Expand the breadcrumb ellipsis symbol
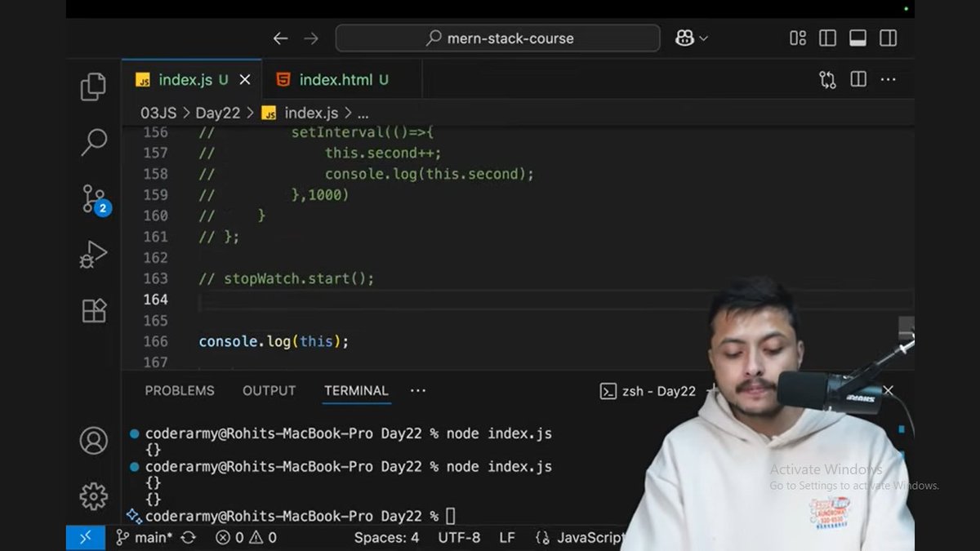This screenshot has height=551, width=980. coord(363,115)
